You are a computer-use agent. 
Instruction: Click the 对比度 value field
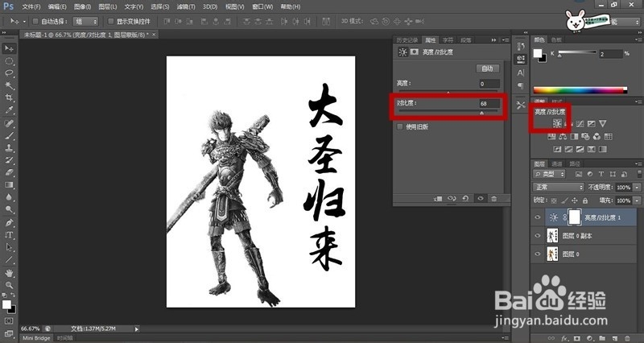tap(489, 104)
